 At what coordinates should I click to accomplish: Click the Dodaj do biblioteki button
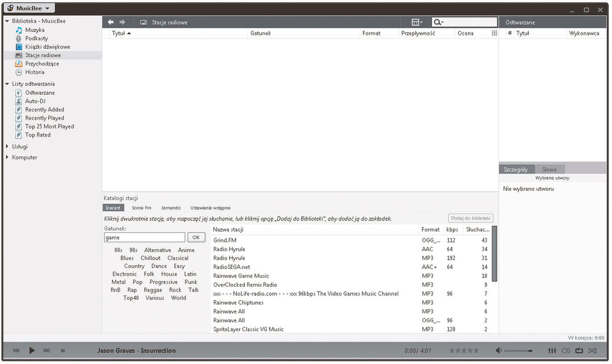471,218
